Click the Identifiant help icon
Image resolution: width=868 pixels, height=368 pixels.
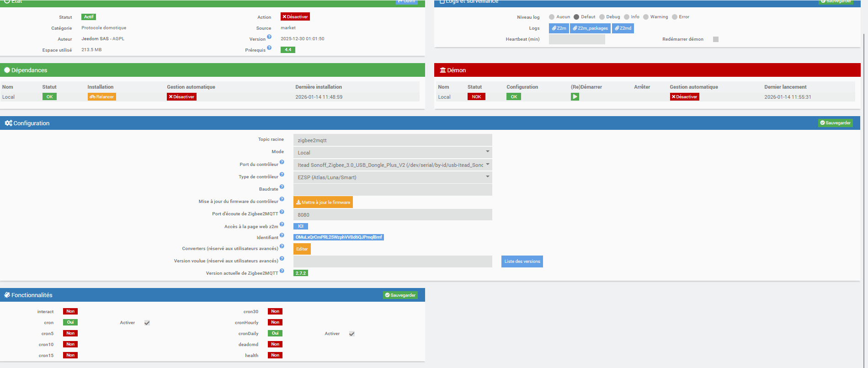click(x=282, y=235)
